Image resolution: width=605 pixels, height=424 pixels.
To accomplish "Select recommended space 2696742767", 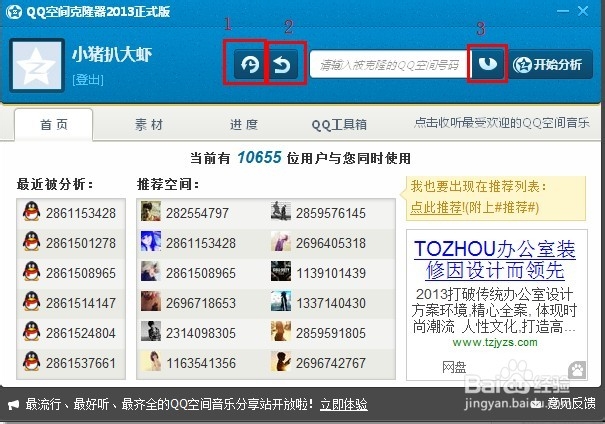I will pos(331,363).
